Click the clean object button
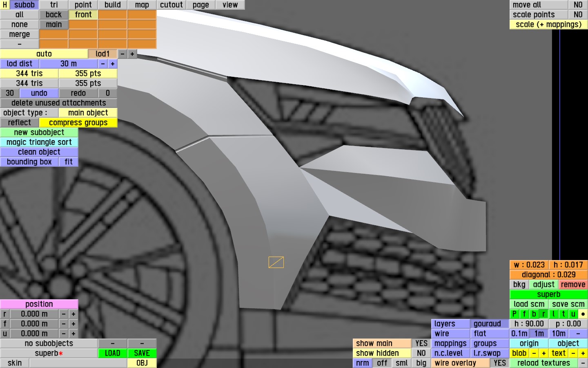Viewport: 588px width, 368px height. click(39, 152)
